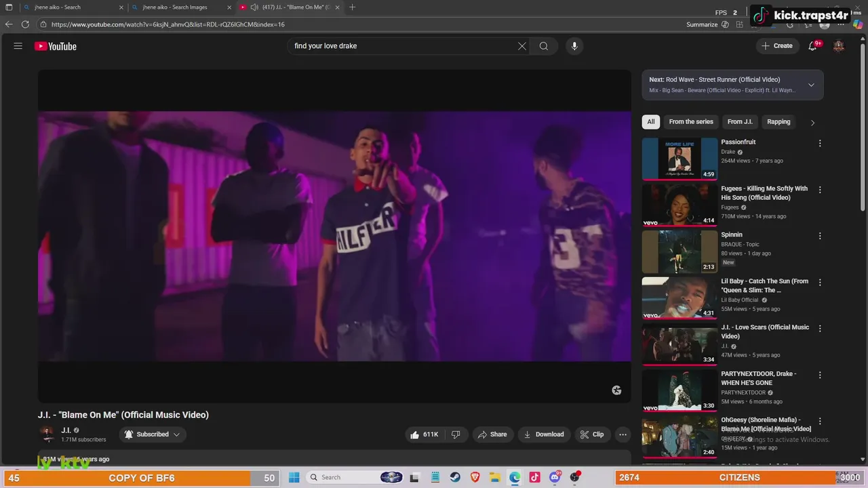
Task: Open options menu for Killing Me Softly video
Action: 820,190
